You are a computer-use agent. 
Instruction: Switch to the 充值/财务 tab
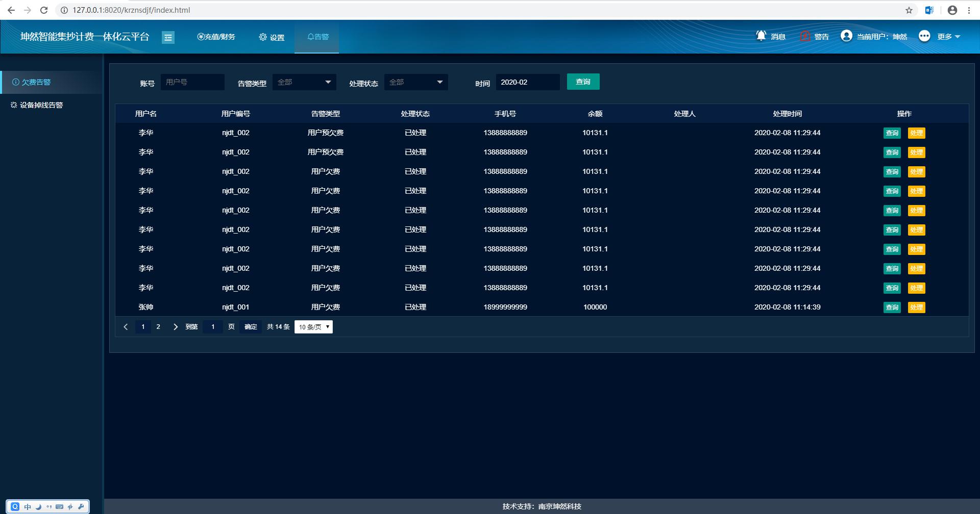pyautogui.click(x=216, y=37)
